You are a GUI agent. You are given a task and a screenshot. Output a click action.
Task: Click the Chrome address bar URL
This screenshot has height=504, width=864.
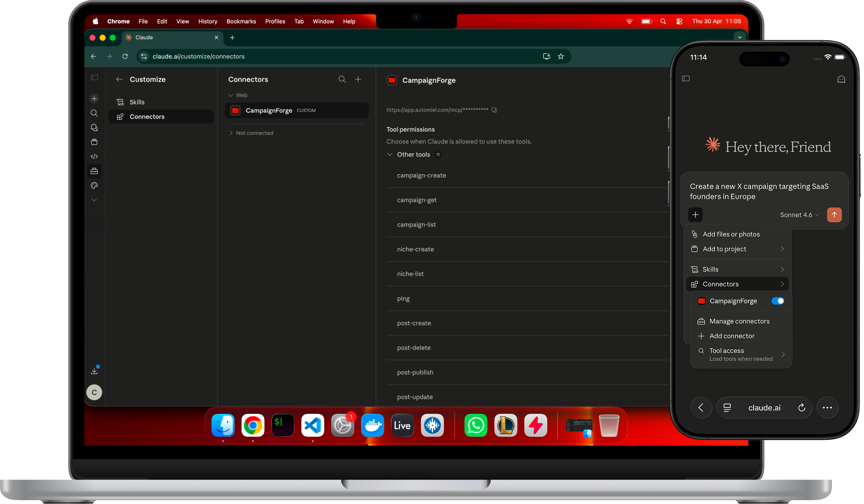coord(199,56)
